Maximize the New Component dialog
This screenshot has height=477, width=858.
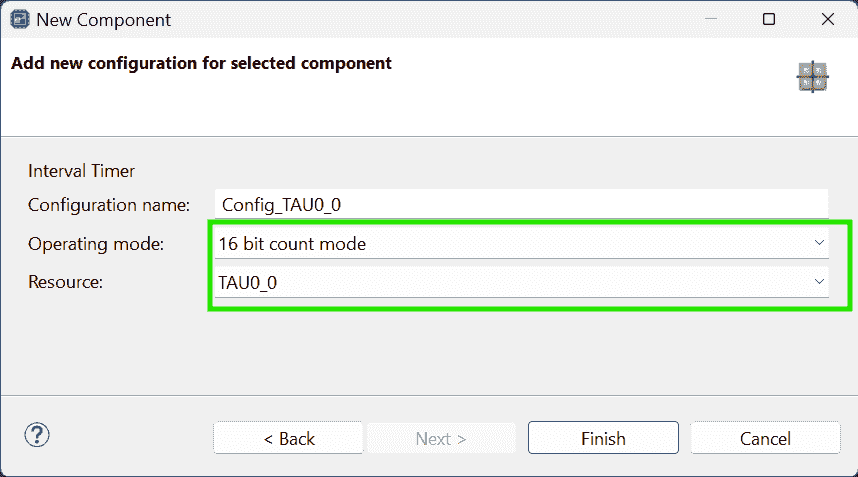(x=768, y=19)
